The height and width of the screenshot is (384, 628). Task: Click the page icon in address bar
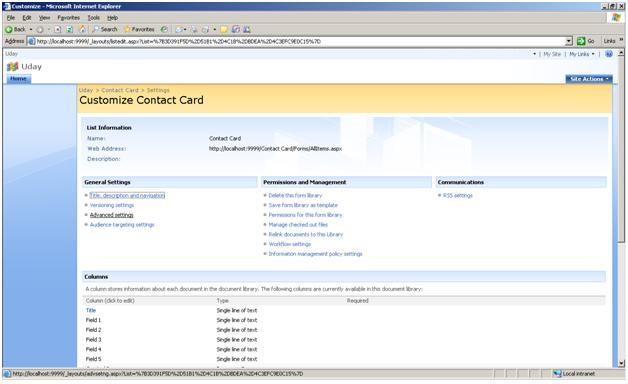[32, 41]
